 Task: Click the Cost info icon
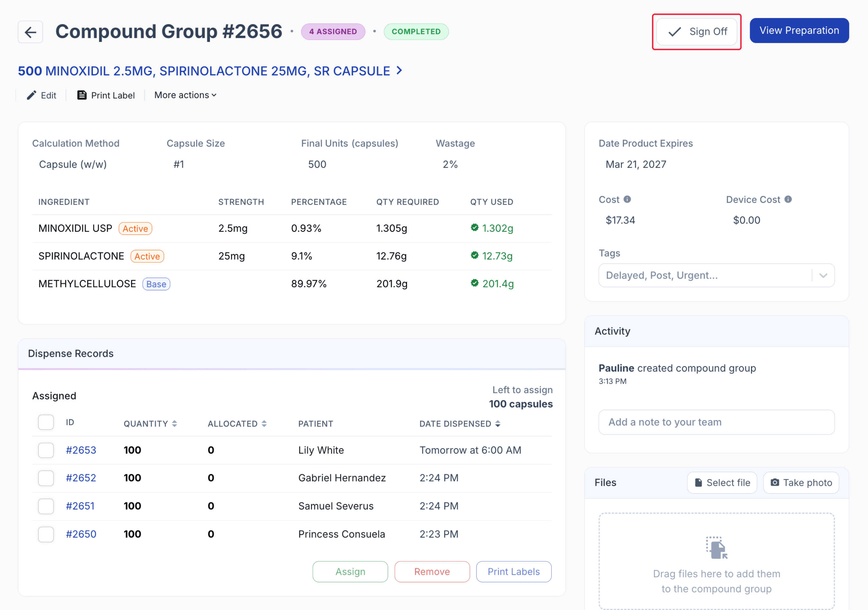point(627,199)
